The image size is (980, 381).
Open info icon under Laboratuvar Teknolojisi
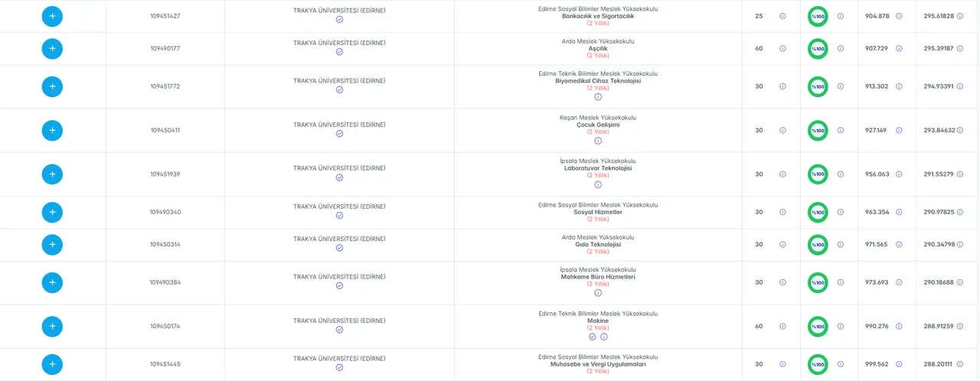pos(598,184)
